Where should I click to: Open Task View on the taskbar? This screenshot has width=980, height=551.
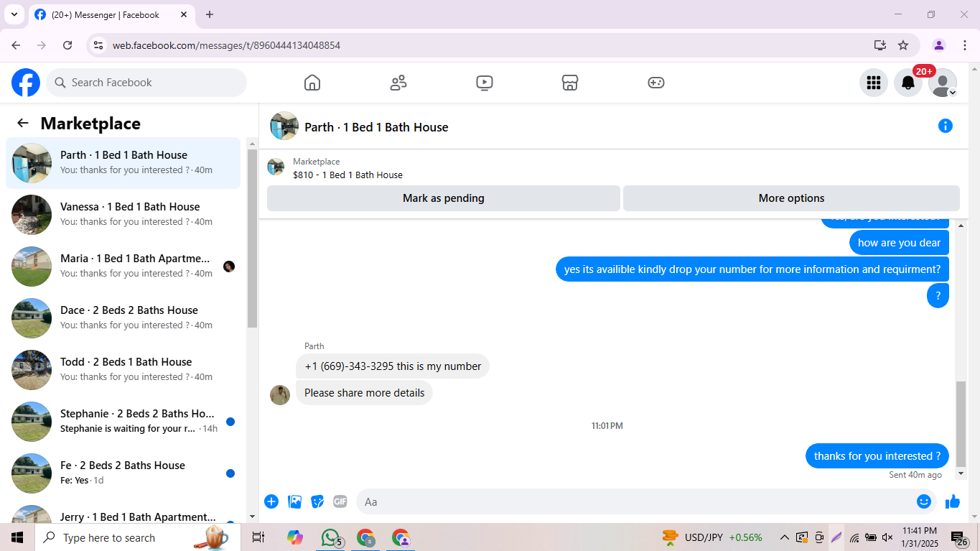point(258,537)
